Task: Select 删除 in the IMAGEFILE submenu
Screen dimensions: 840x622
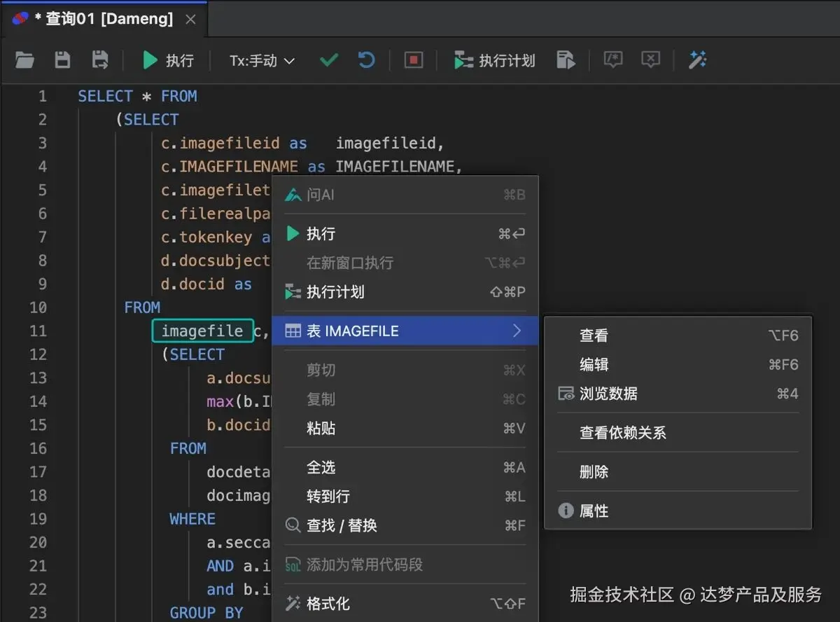Action: [678, 472]
